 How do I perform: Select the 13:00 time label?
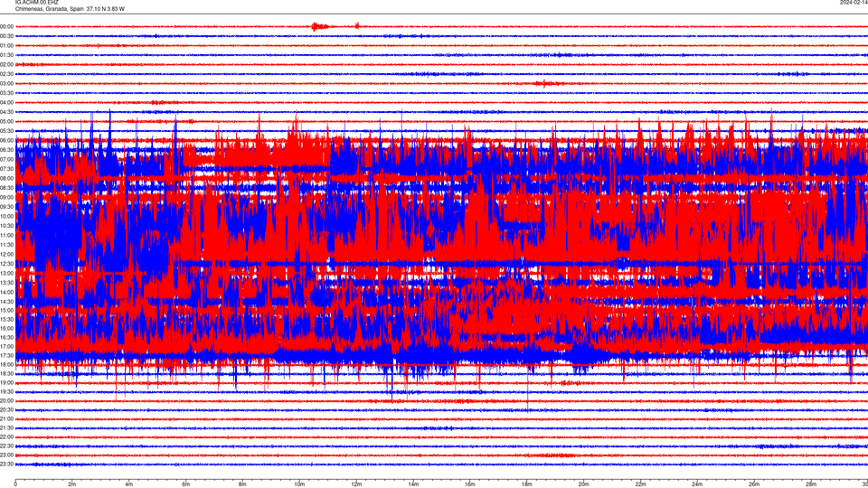[x=6, y=273]
